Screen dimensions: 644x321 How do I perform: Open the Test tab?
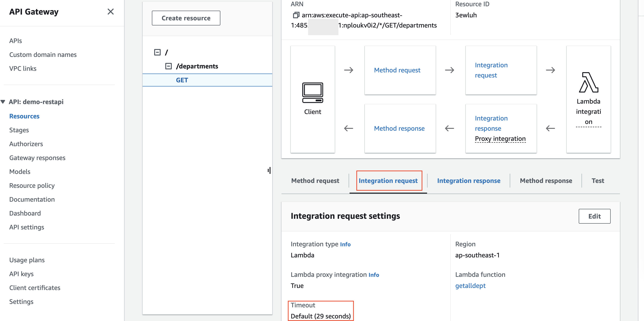(597, 181)
